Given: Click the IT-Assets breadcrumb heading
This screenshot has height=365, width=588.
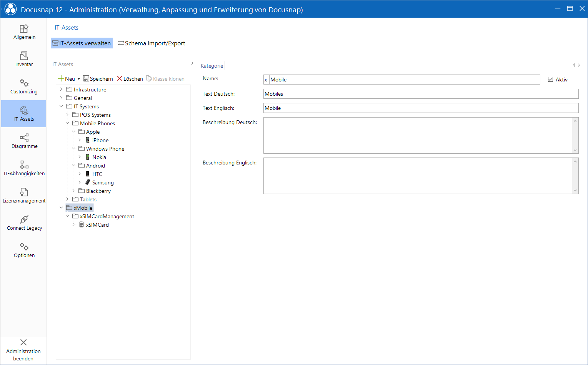Looking at the screenshot, I should [67, 28].
